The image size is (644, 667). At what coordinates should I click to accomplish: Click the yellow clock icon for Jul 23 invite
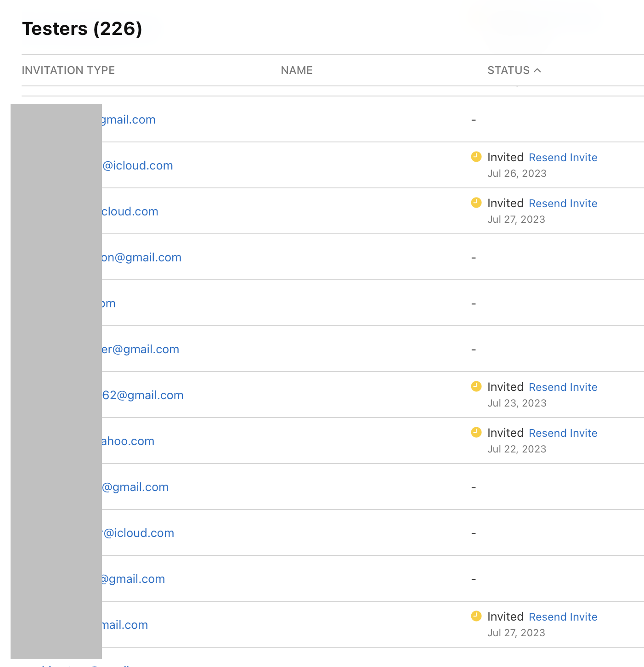tap(476, 387)
